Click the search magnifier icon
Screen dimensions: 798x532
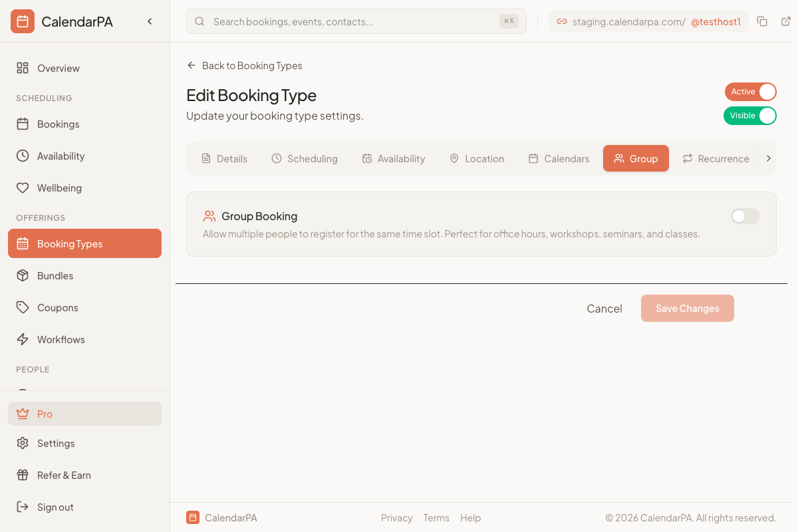point(199,21)
